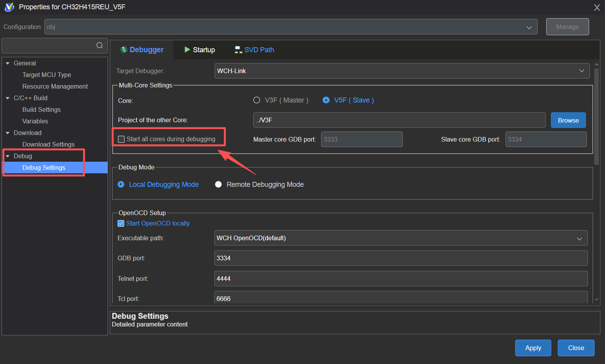Click the MounRiver logo icon in the title bar
The height and width of the screenshot is (364, 605).
coord(9,7)
